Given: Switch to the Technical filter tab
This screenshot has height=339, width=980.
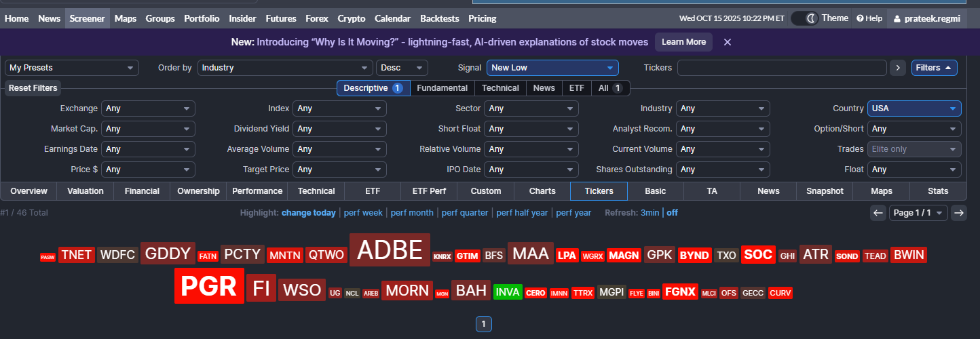Looking at the screenshot, I should coord(500,88).
